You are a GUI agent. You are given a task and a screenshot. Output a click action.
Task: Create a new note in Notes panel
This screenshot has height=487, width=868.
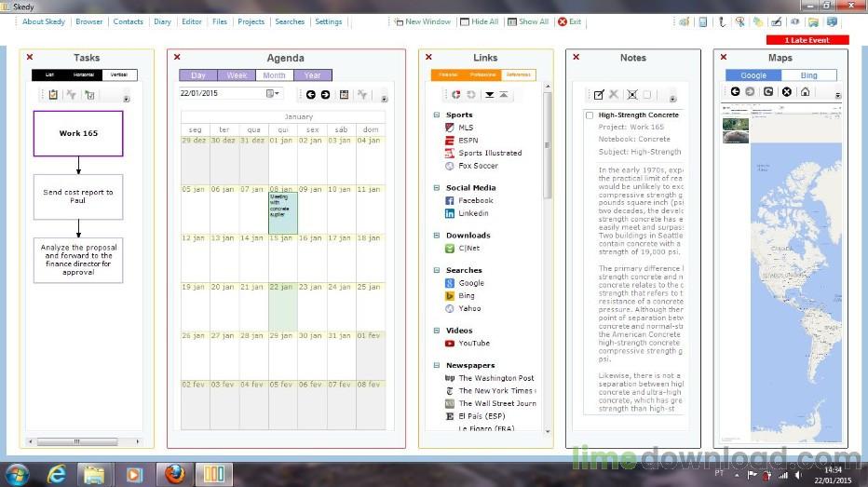click(599, 95)
